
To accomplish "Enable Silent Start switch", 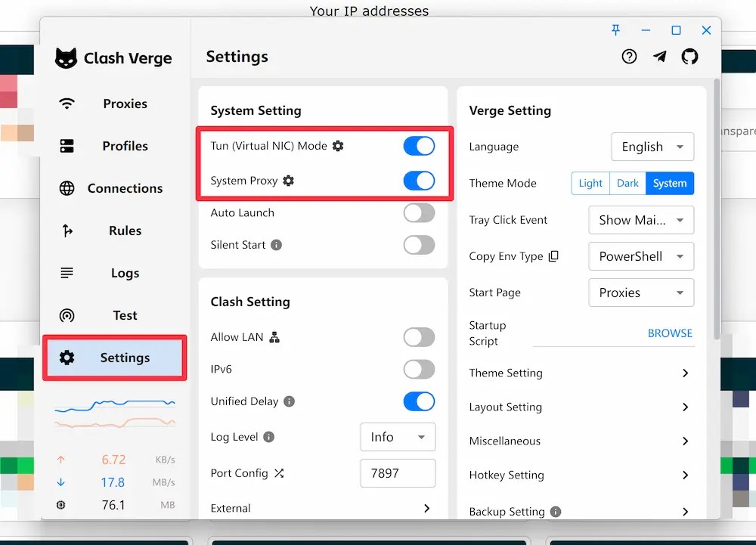I will pyautogui.click(x=419, y=245).
